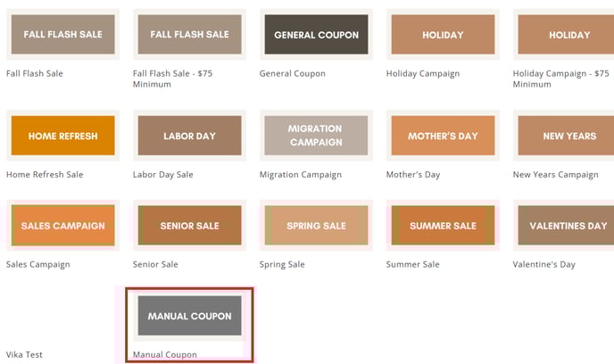The height and width of the screenshot is (364, 614).
Task: Select the Summer Sale thumbnail
Action: pyautogui.click(x=443, y=226)
